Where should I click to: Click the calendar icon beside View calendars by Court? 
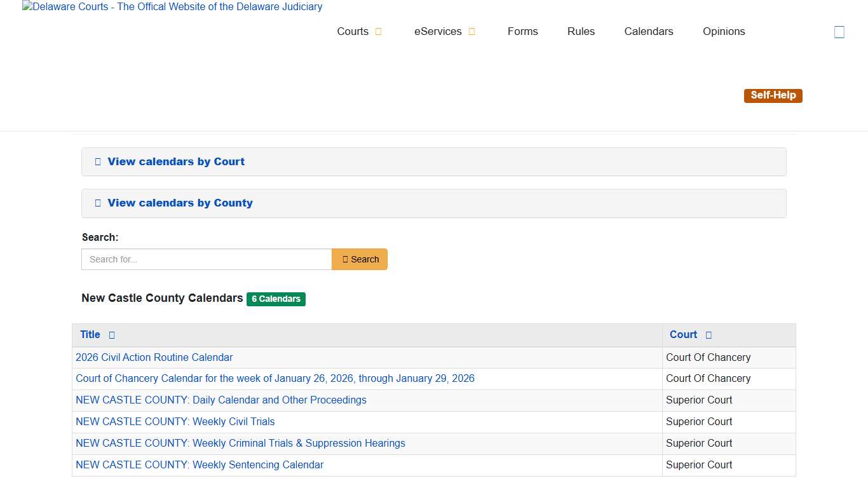[97, 161]
